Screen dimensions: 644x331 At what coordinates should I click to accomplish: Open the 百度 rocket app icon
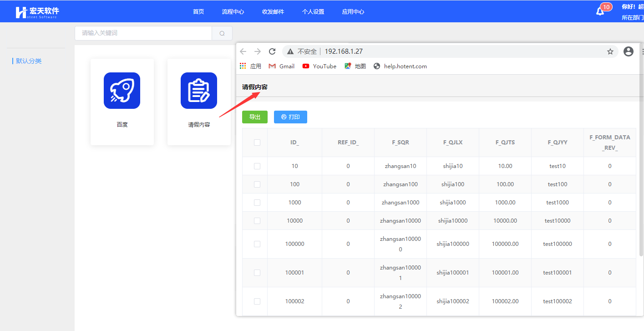pos(122,91)
